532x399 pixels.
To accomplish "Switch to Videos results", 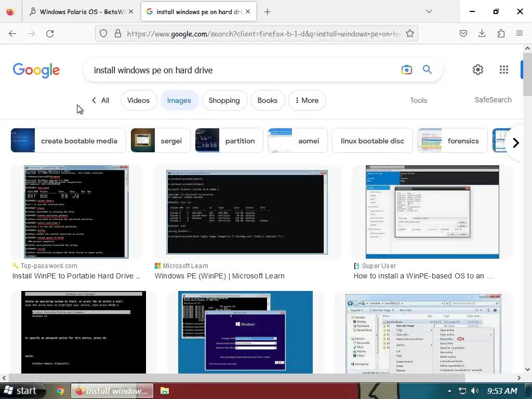I will tap(138, 100).
